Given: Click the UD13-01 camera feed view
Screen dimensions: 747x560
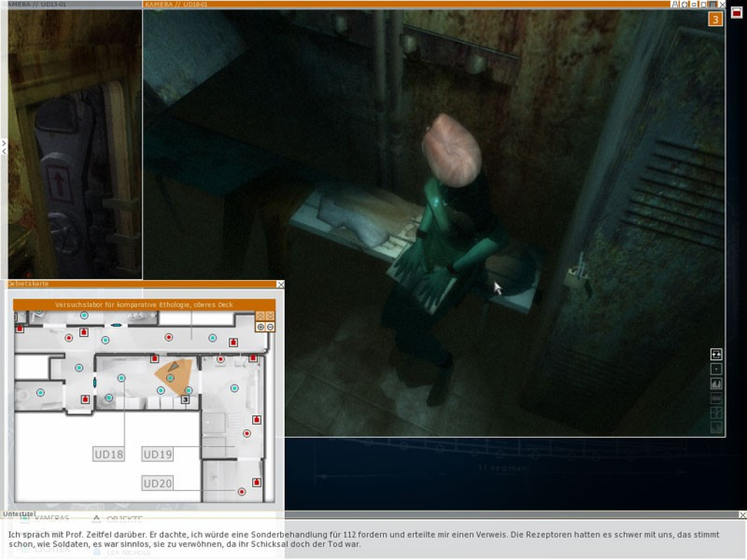Looking at the screenshot, I should [x=75, y=144].
